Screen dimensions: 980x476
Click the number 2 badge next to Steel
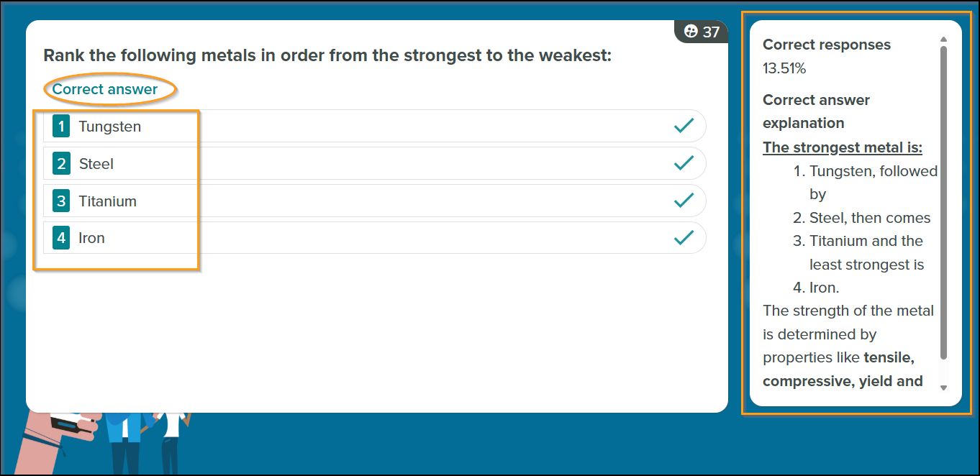point(61,163)
